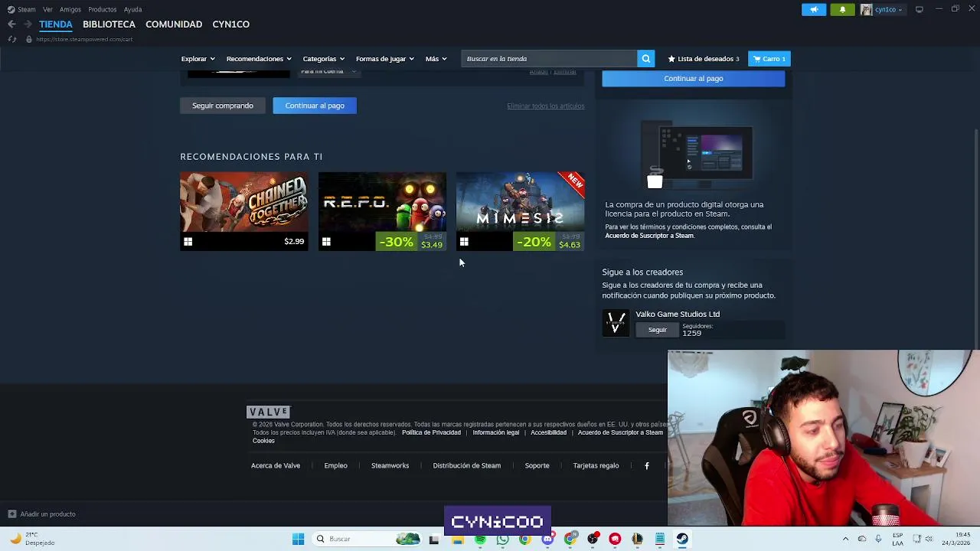This screenshot has width=980, height=551.
Task: Open WhatsApp from the taskbar
Action: point(502,539)
